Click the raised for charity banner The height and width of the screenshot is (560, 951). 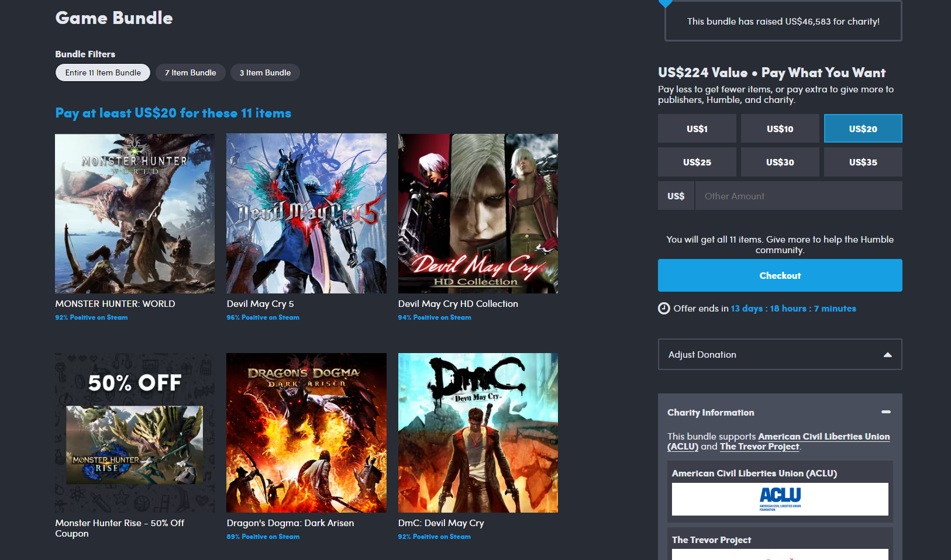click(x=783, y=21)
